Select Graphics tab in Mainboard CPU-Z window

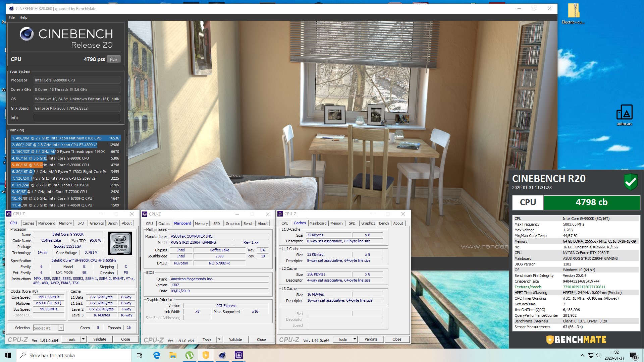coord(233,224)
